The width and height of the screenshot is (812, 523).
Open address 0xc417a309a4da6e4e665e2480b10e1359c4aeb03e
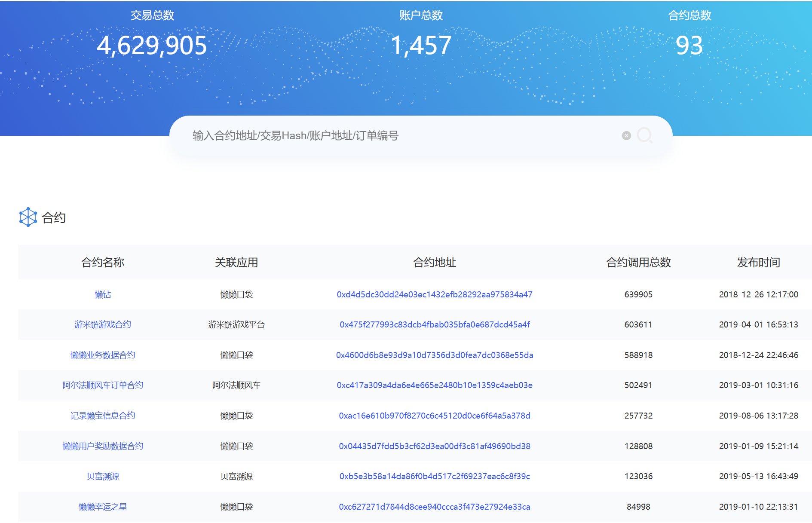(435, 385)
